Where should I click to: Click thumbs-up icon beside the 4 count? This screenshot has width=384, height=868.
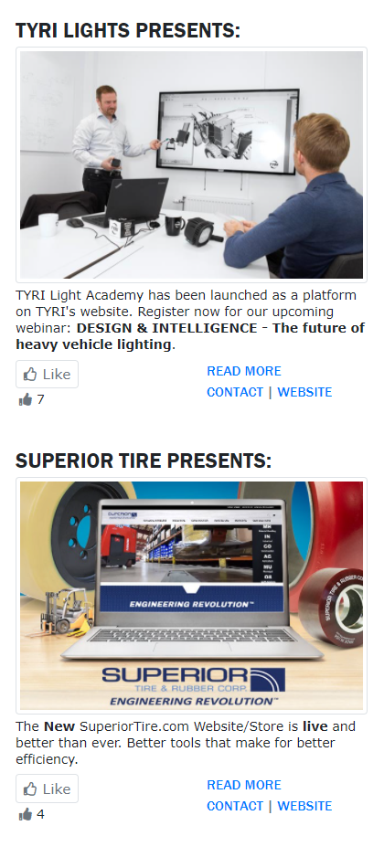tap(26, 814)
